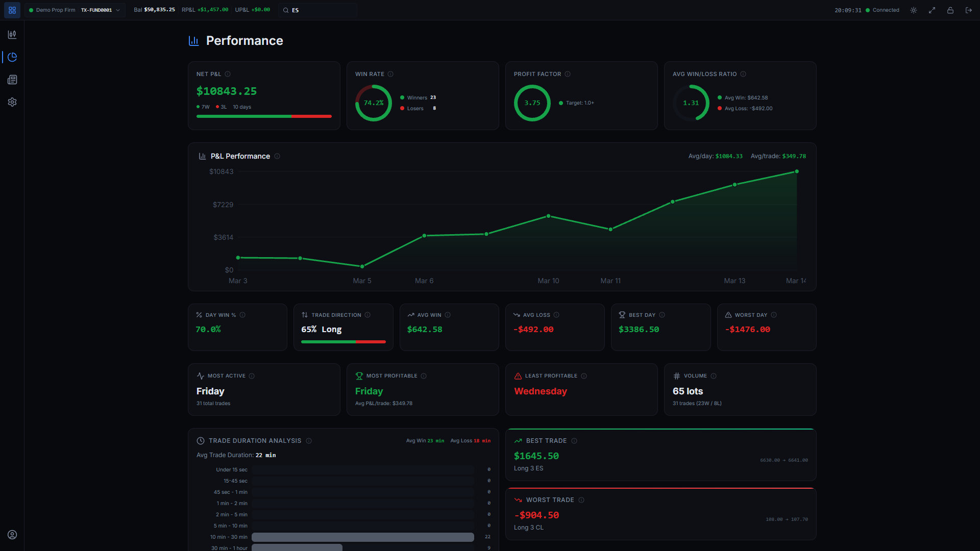Click the Worst Trade amount -$904.50

point(536,515)
